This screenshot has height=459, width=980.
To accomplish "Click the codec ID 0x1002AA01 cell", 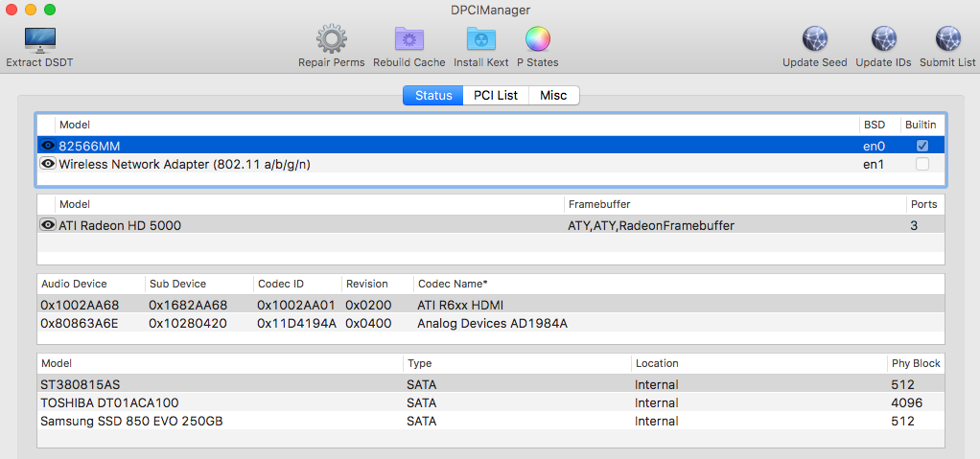I will tap(296, 305).
